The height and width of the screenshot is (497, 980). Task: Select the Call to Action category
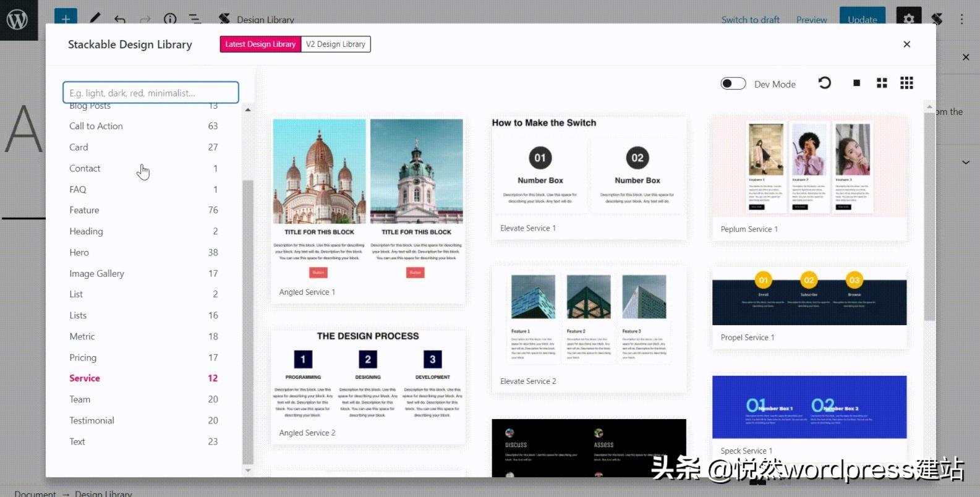point(143,126)
